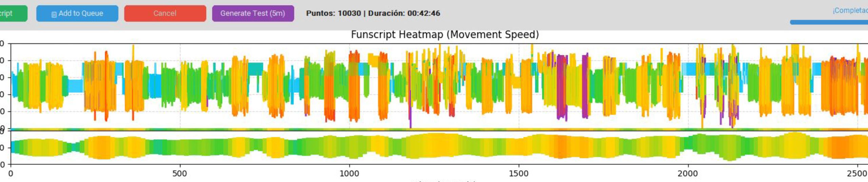Click the 1500 tick label on the x-axis
Viewport: 868px width, 182px height.
point(518,174)
